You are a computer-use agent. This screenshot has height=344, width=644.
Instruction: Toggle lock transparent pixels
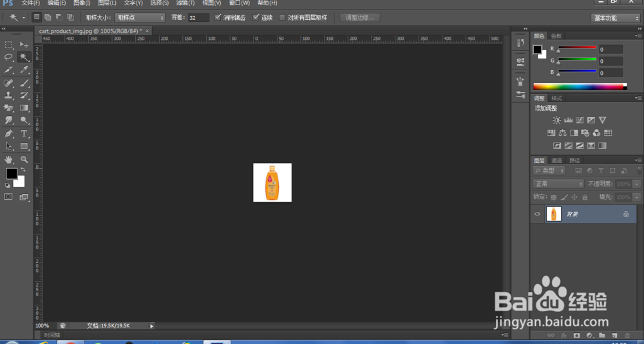tap(553, 197)
